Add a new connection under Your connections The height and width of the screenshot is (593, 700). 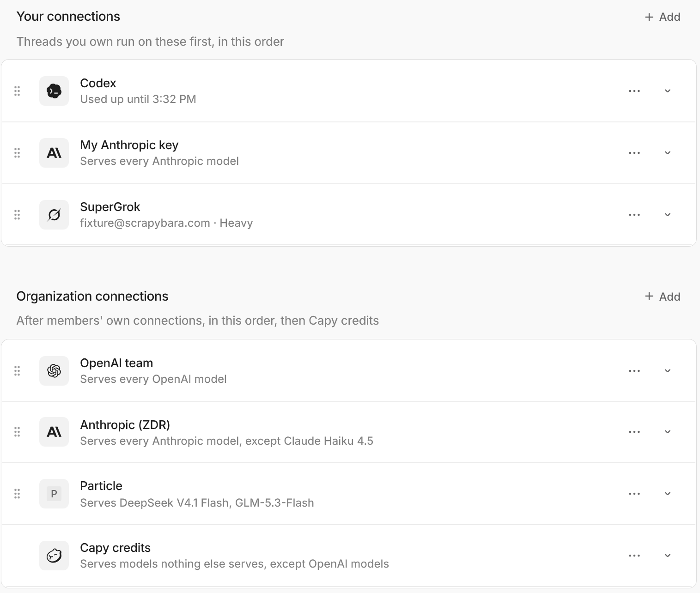click(663, 17)
